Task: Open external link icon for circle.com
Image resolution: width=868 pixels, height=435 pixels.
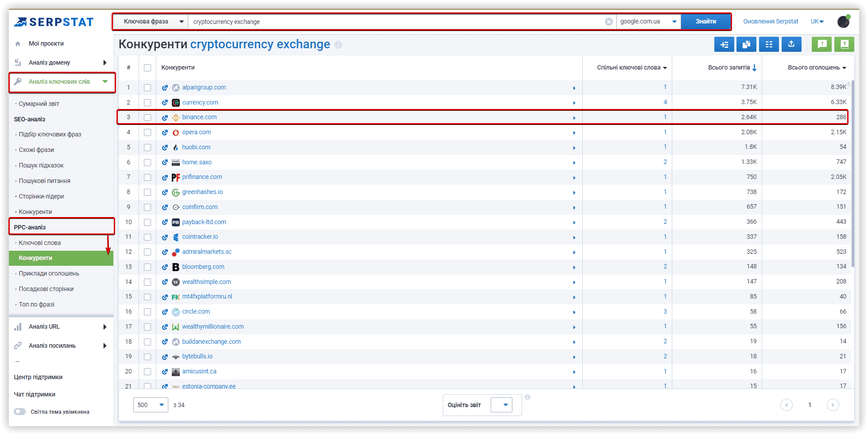Action: pos(165,312)
